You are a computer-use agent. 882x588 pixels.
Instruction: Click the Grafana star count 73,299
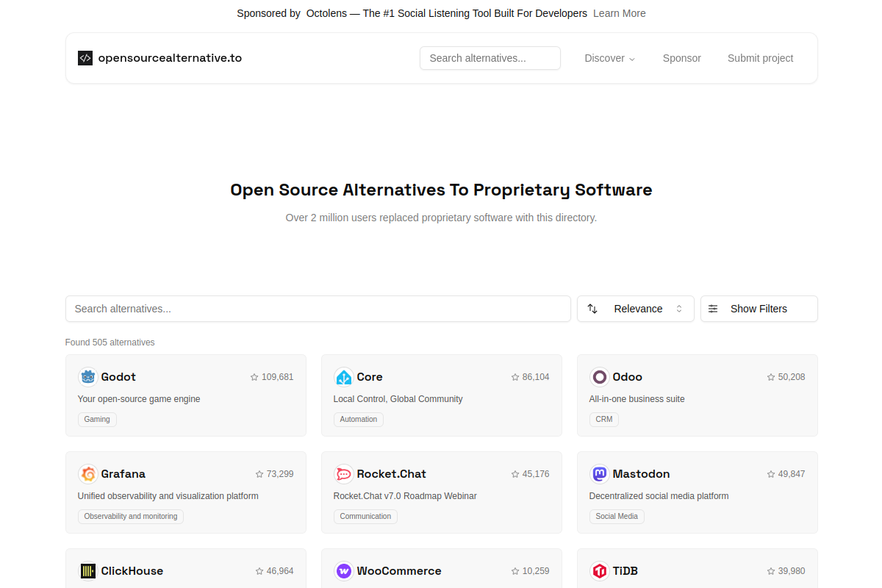pyautogui.click(x=280, y=474)
